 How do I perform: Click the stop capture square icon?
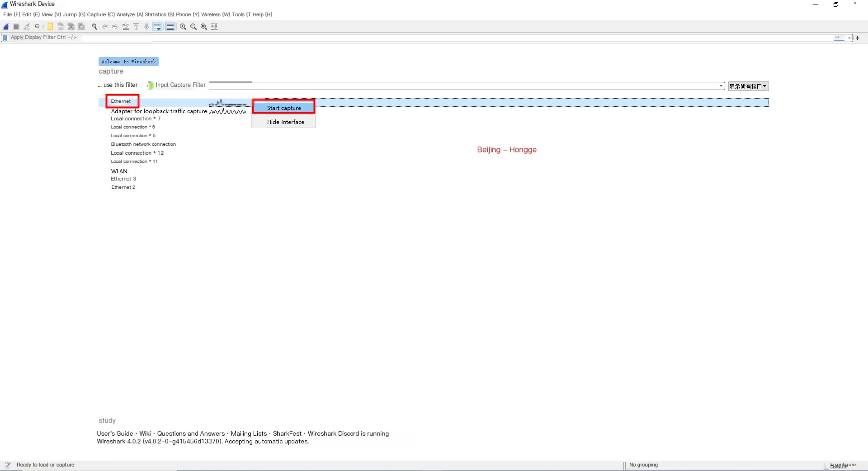[x=16, y=27]
